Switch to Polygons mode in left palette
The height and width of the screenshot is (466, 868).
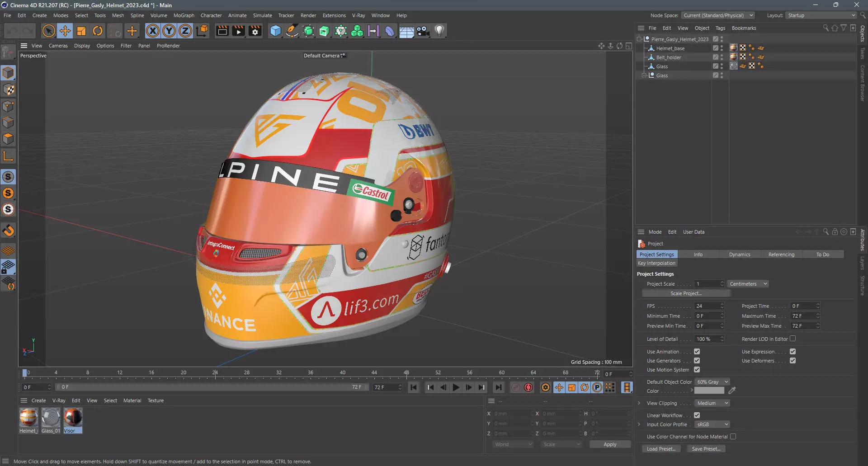tap(8, 139)
